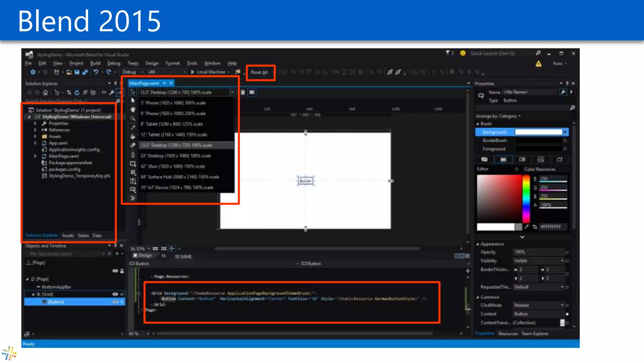Switch to the XAML view tab
The width and height of the screenshot is (644, 363).
tap(184, 257)
